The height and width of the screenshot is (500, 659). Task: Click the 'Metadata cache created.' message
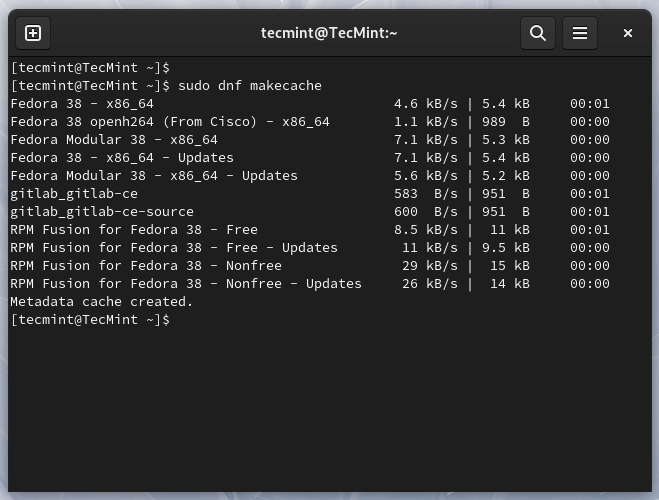(x=102, y=301)
